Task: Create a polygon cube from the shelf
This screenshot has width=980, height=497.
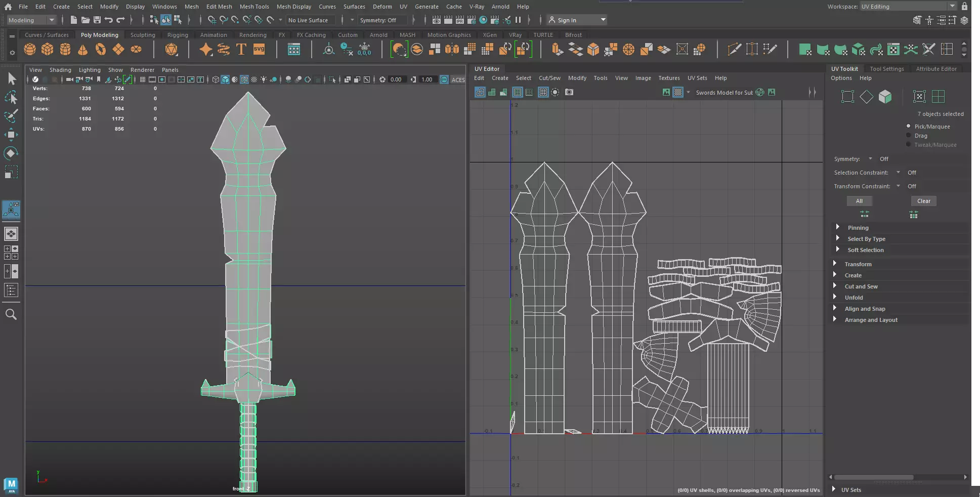Action: (48, 49)
